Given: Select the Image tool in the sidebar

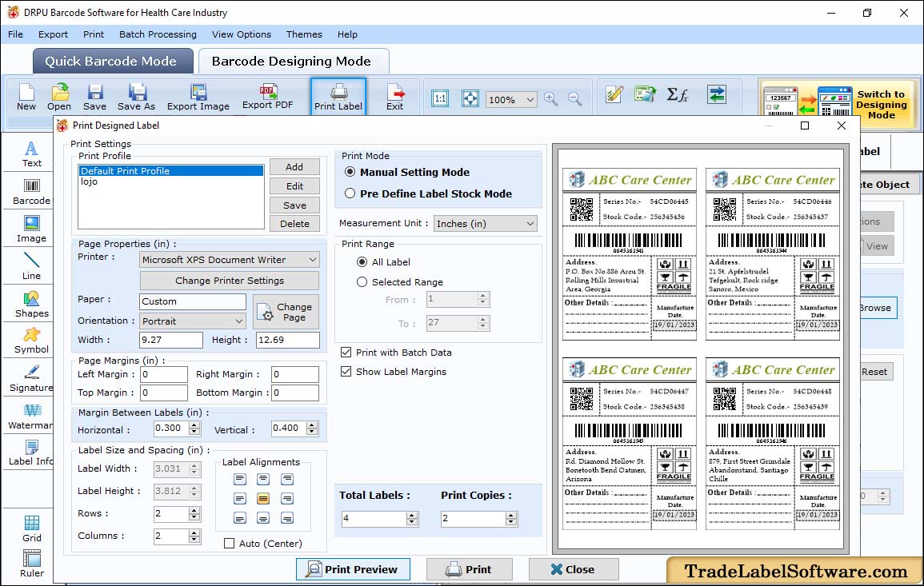Looking at the screenshot, I should [31, 229].
